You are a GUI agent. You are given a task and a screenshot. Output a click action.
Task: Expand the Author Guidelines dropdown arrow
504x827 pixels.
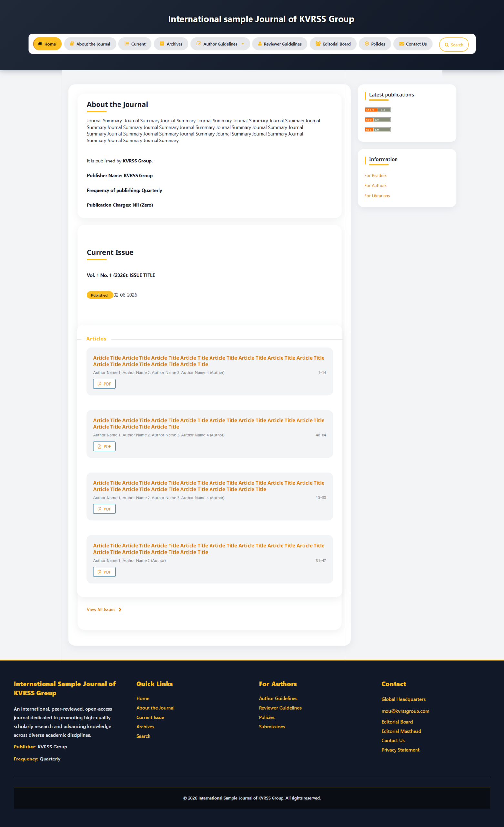click(242, 44)
